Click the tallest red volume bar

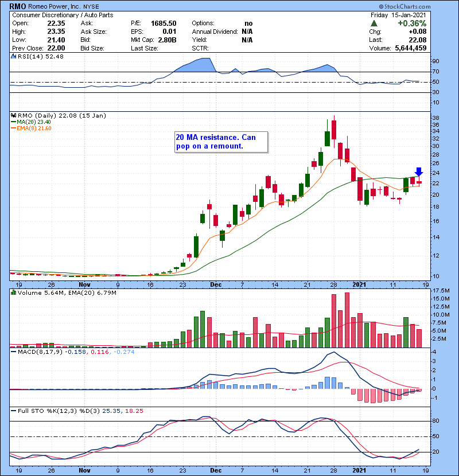click(x=347, y=320)
